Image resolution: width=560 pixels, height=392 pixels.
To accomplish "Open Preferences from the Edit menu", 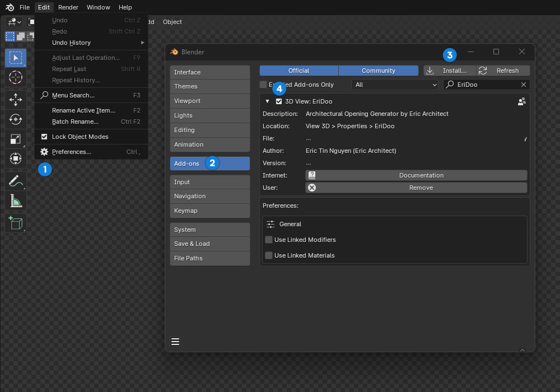I will (71, 152).
